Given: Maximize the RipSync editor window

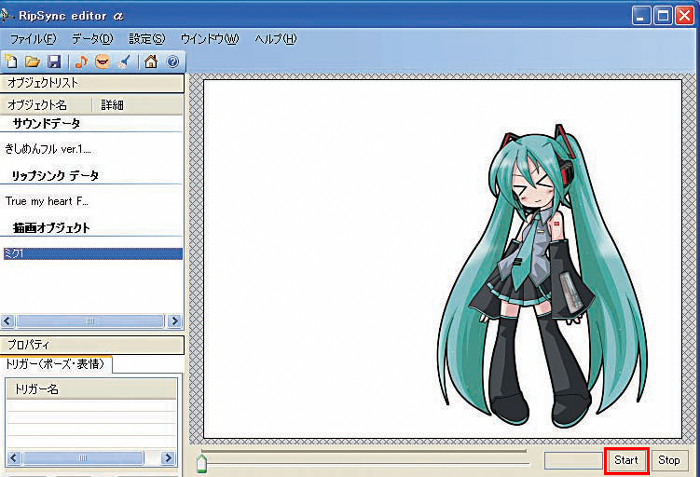Looking at the screenshot, I should (x=663, y=16).
